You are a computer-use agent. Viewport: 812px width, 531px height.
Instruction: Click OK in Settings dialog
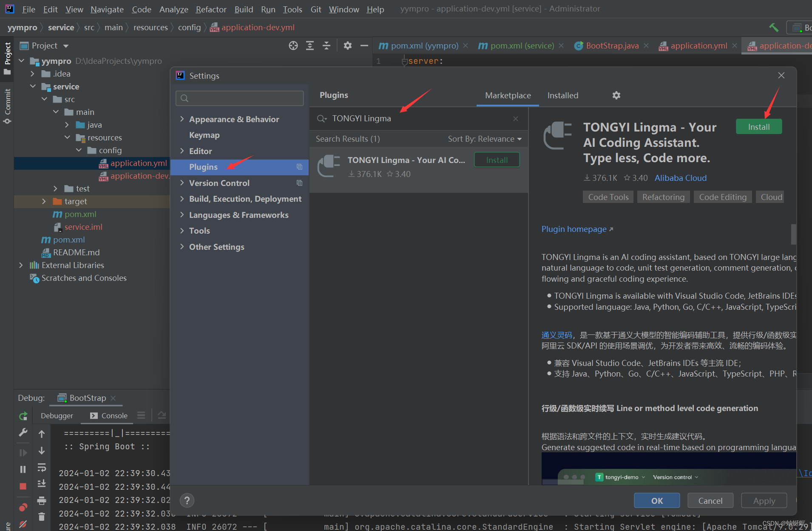[x=657, y=501]
